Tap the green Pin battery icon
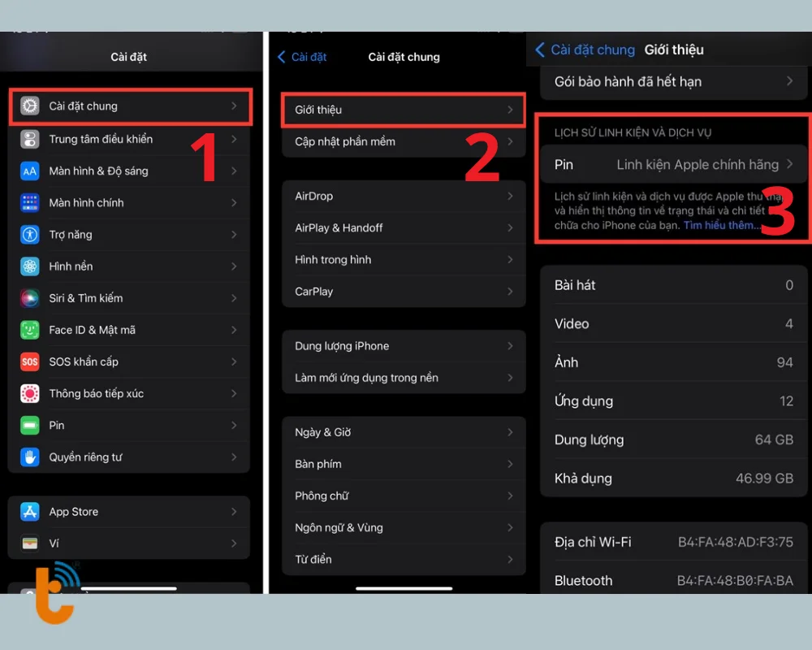The width and height of the screenshot is (812, 650). (x=30, y=425)
